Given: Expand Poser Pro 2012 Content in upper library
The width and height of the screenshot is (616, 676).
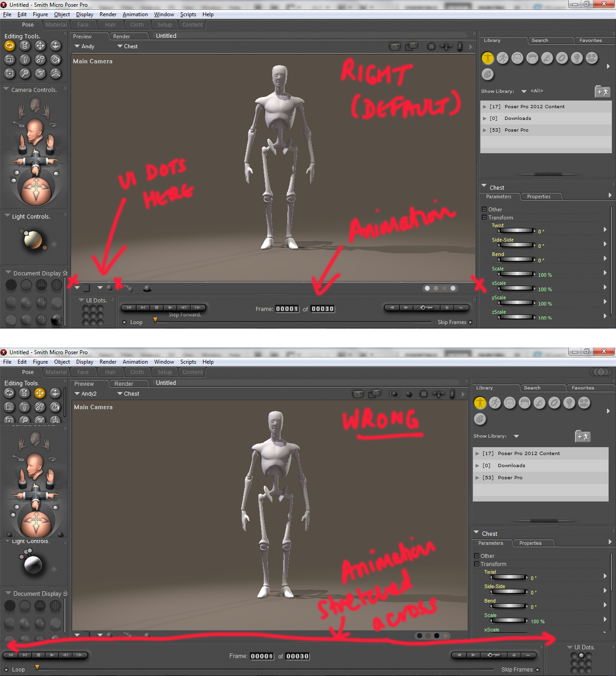Looking at the screenshot, I should tap(485, 107).
